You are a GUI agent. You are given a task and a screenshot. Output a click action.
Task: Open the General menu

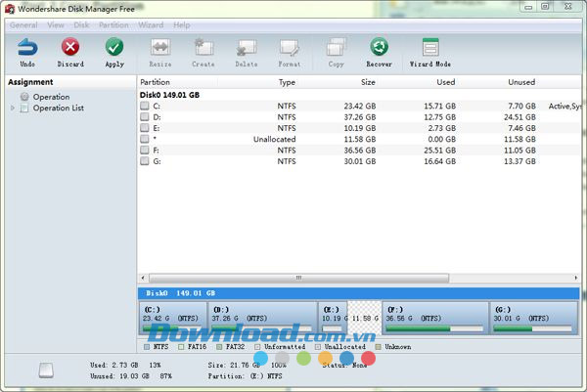point(23,25)
